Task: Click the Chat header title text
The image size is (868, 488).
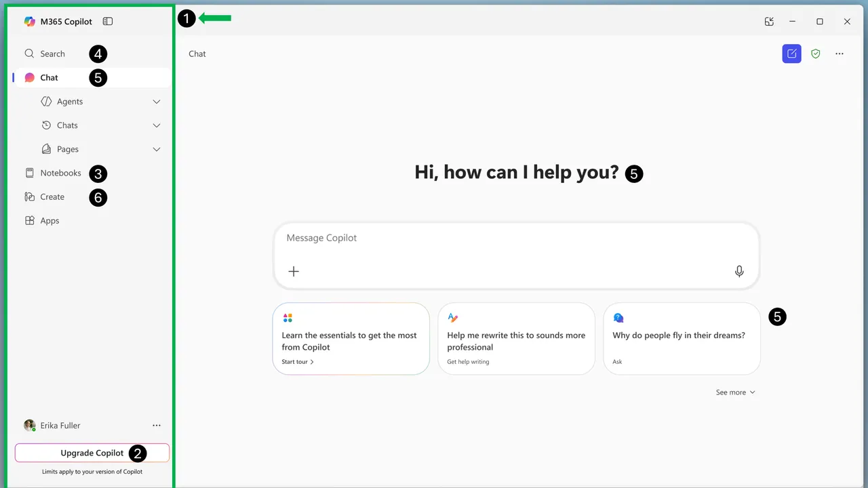Action: point(197,54)
